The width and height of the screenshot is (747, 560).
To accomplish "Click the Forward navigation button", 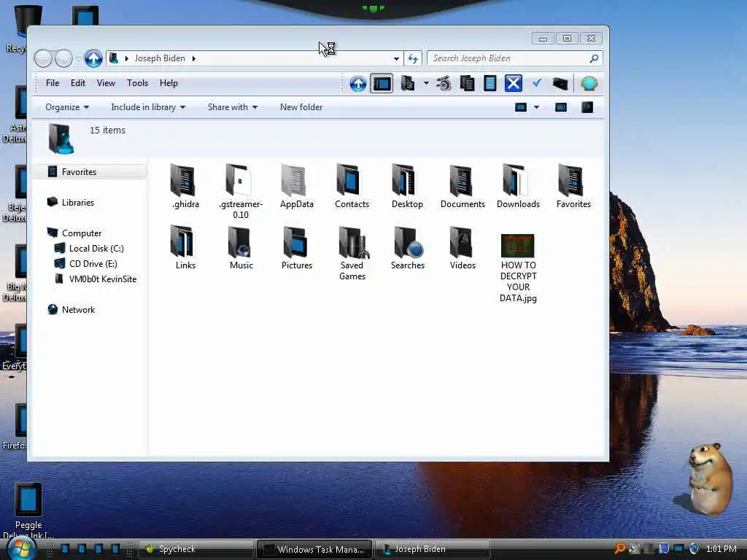I will (64, 58).
